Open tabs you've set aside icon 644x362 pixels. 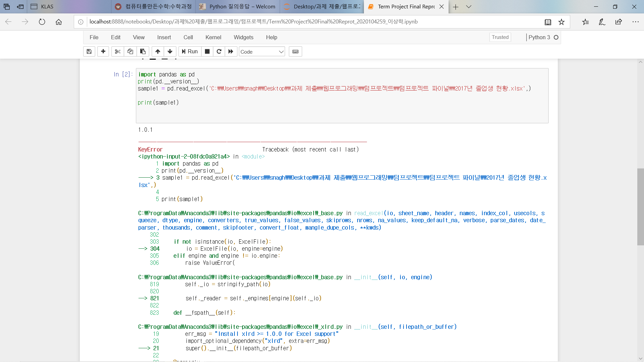tap(7, 7)
